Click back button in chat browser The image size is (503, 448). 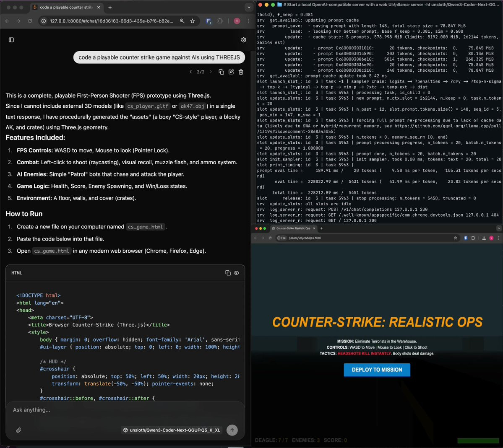[7, 21]
